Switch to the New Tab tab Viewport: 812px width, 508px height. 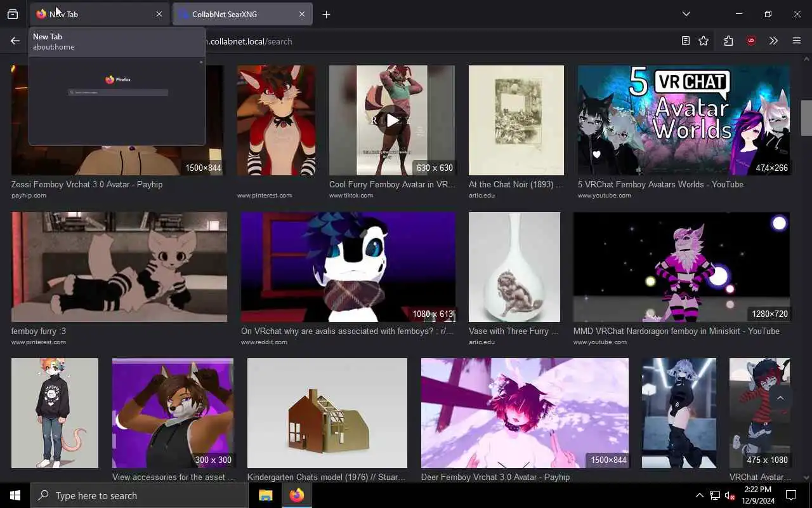tap(100, 14)
